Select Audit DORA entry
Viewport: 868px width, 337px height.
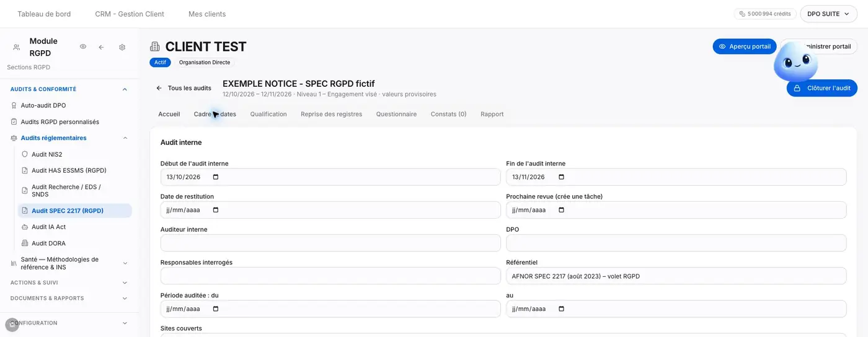49,243
